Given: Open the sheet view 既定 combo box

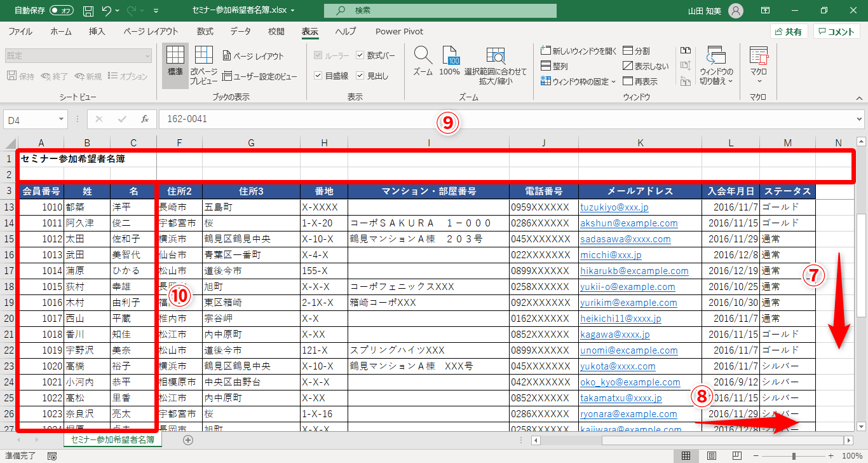Looking at the screenshot, I should [x=78, y=56].
